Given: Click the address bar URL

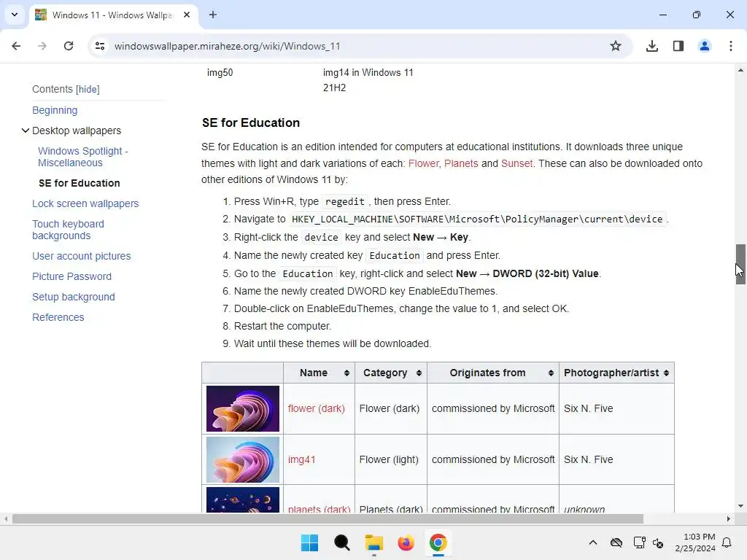Looking at the screenshot, I should coord(228,46).
